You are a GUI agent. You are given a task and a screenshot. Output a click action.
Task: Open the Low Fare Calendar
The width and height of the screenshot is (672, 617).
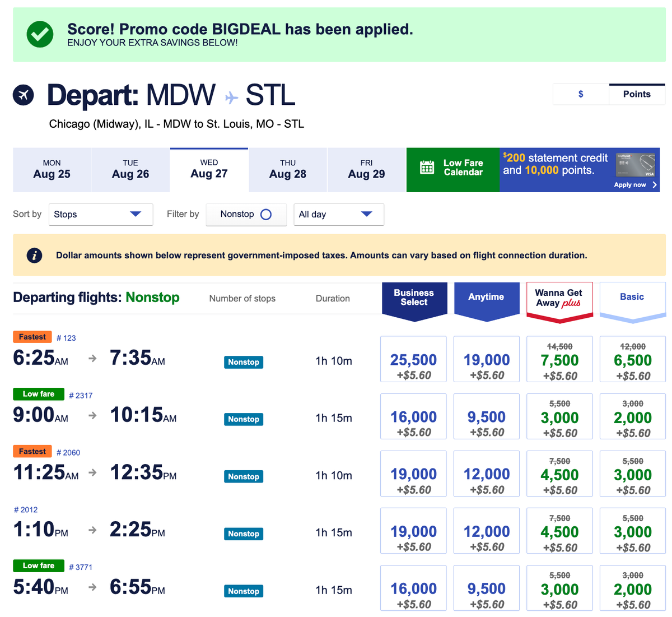452,170
